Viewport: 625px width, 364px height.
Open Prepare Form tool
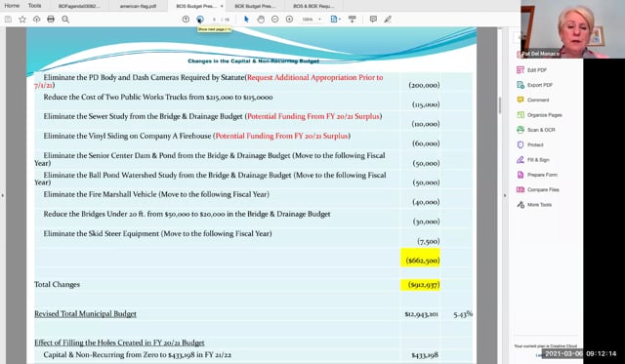[x=537, y=175]
